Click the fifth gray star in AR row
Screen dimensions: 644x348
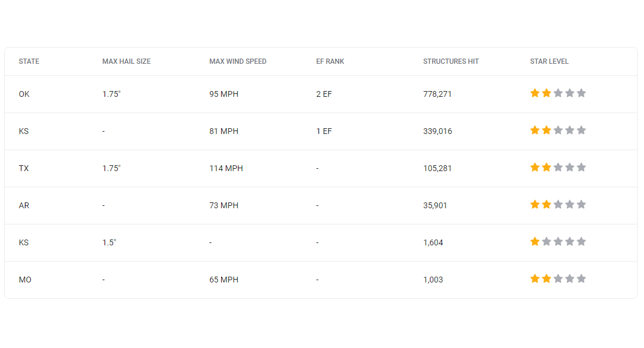click(581, 204)
